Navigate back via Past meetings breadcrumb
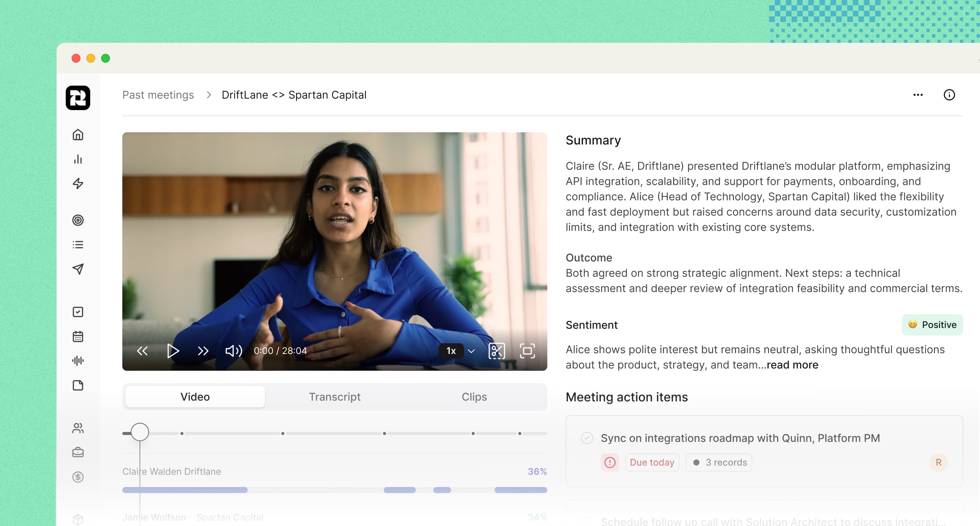The width and height of the screenshot is (980, 526). click(158, 95)
